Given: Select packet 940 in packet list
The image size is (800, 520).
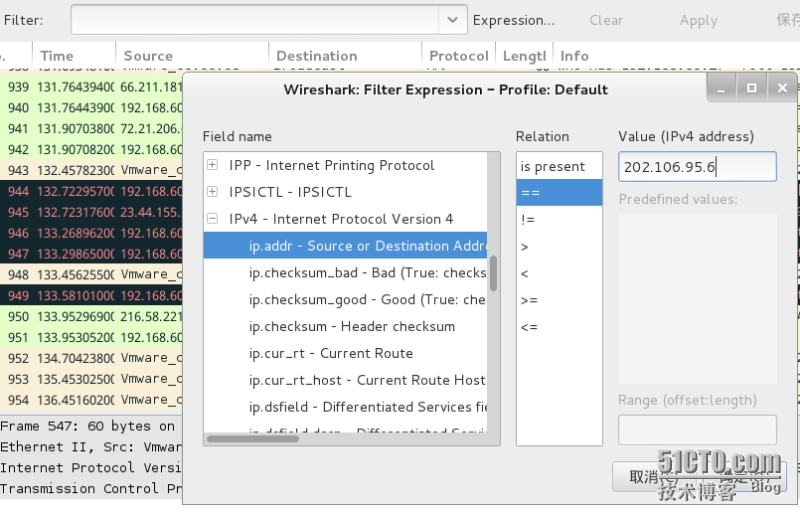Looking at the screenshot, I should click(x=91, y=108).
